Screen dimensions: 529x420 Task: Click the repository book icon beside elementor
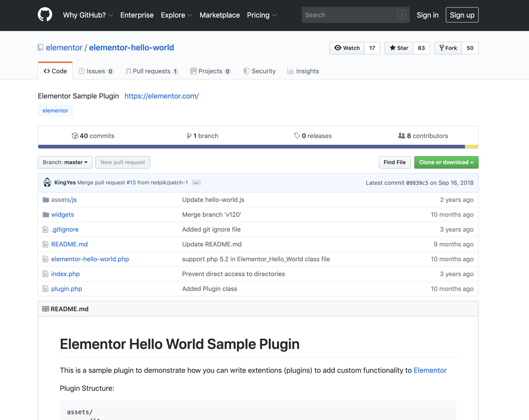[40, 48]
